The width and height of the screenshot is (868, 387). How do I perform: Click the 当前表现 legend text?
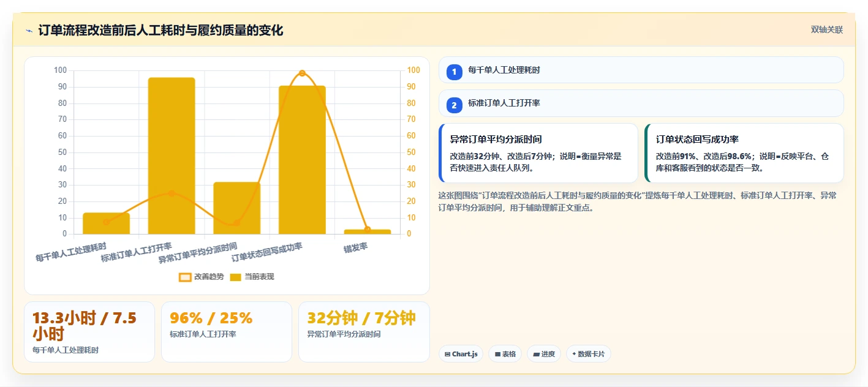[x=259, y=277]
